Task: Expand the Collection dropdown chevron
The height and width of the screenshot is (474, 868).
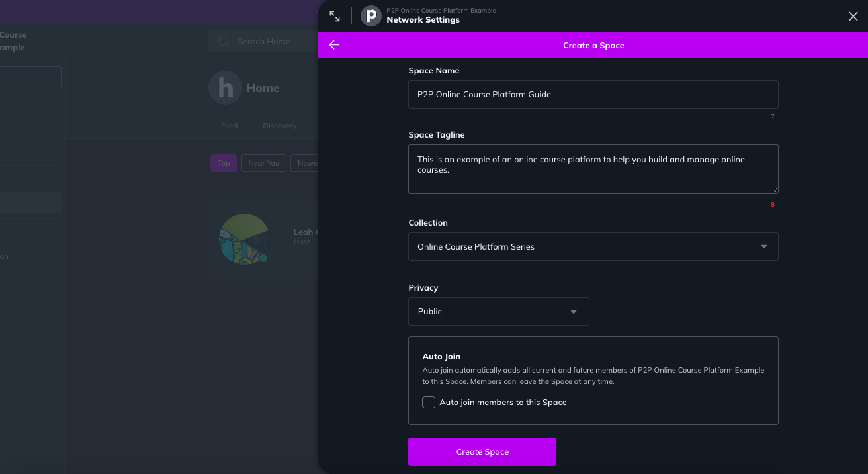Action: click(x=764, y=246)
